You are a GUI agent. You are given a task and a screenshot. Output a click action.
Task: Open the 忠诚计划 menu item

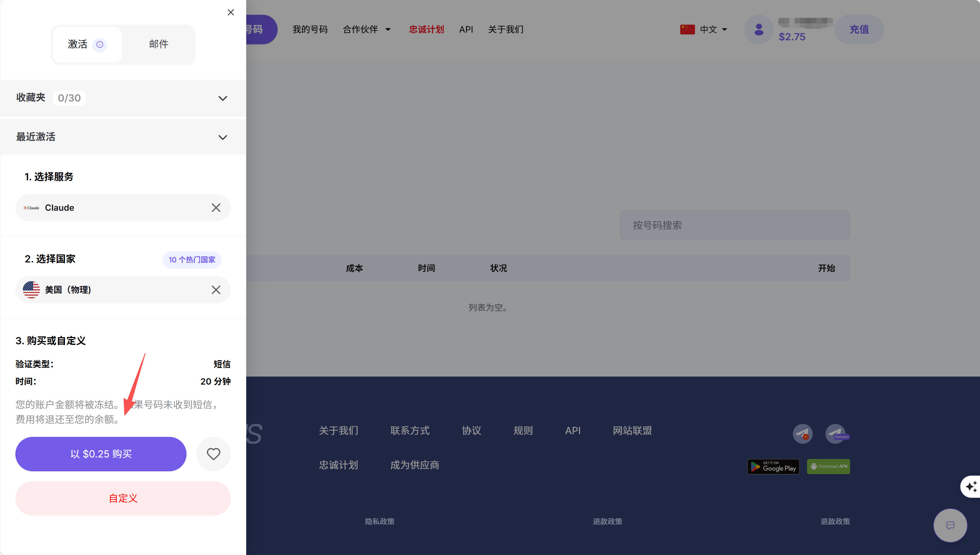coord(426,29)
